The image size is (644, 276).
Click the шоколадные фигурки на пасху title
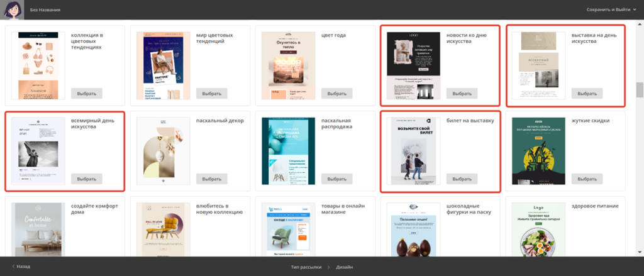(469, 209)
